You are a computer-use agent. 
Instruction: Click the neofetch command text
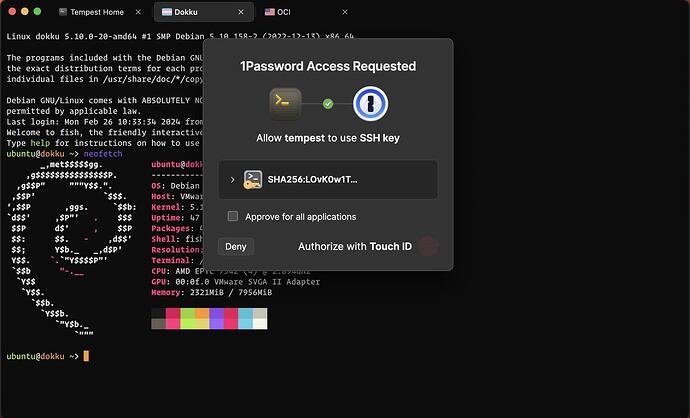(x=103, y=154)
